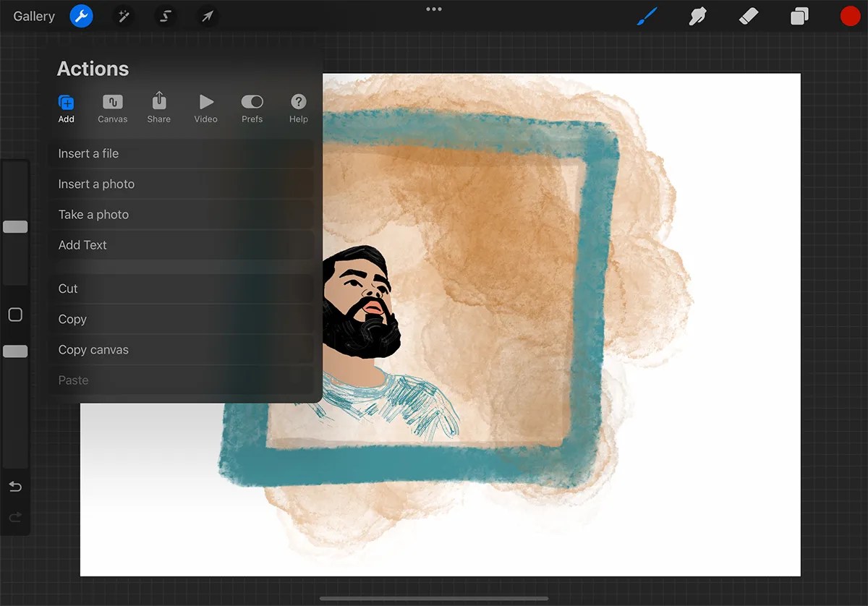This screenshot has width=868, height=606.
Task: Select the Eraser tool
Action: pos(749,16)
